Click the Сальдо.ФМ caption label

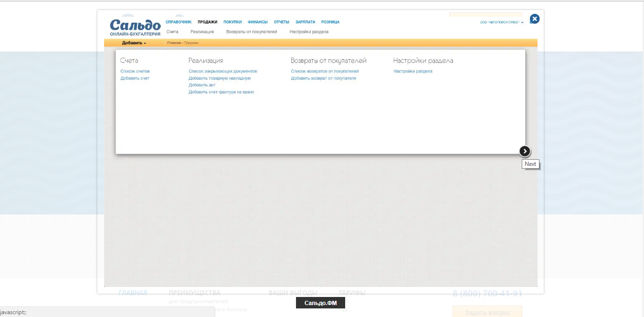[x=320, y=303]
